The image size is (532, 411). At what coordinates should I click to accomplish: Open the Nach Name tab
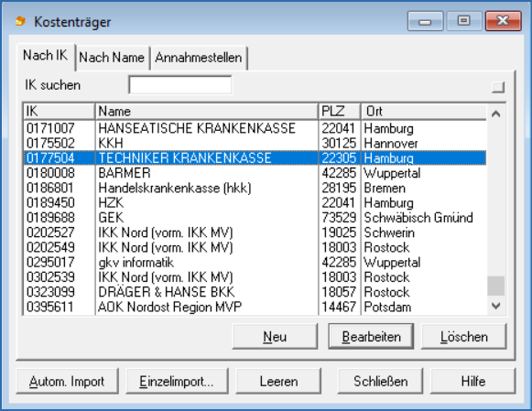coord(112,58)
